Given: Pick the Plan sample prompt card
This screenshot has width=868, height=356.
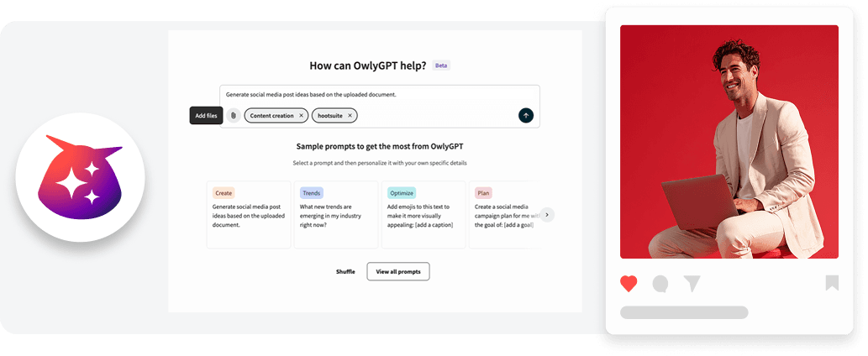Looking at the screenshot, I should pos(502,215).
